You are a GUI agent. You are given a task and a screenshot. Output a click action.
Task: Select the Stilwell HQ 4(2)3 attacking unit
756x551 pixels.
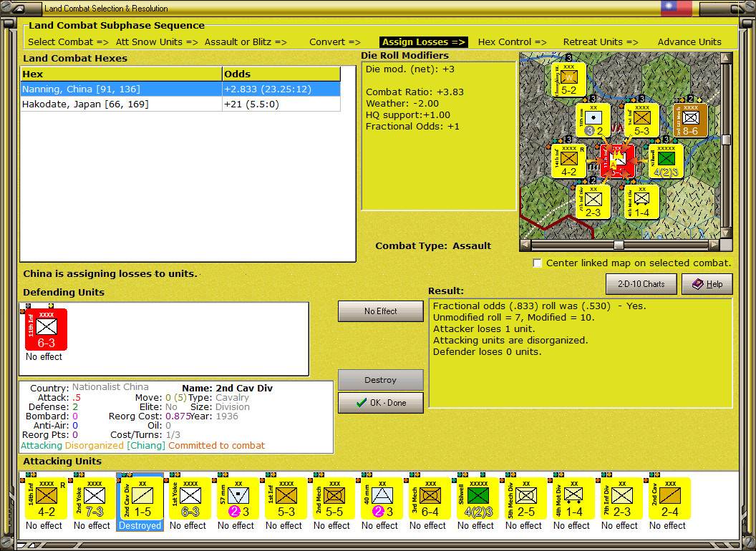(478, 499)
